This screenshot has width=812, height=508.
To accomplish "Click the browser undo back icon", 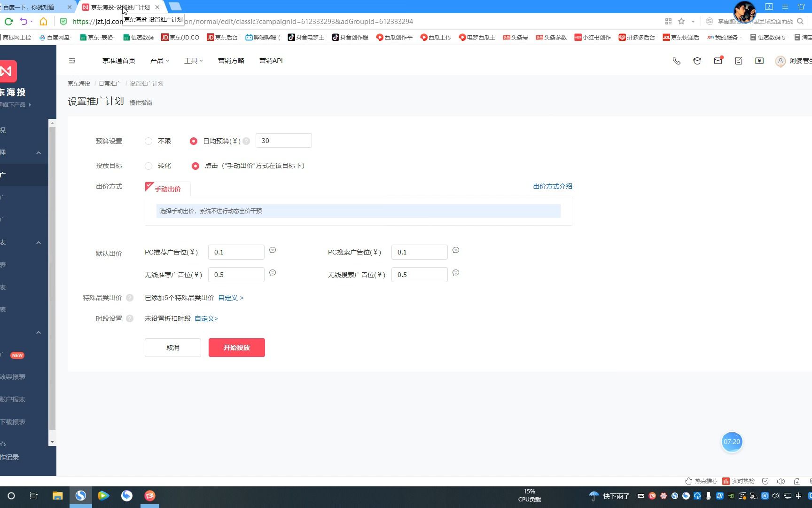I will coord(23,21).
